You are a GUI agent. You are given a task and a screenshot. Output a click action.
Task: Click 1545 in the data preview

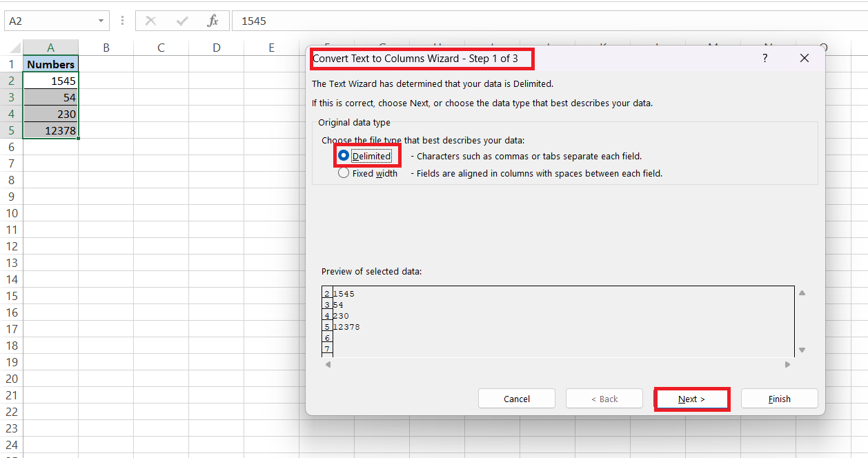[344, 294]
